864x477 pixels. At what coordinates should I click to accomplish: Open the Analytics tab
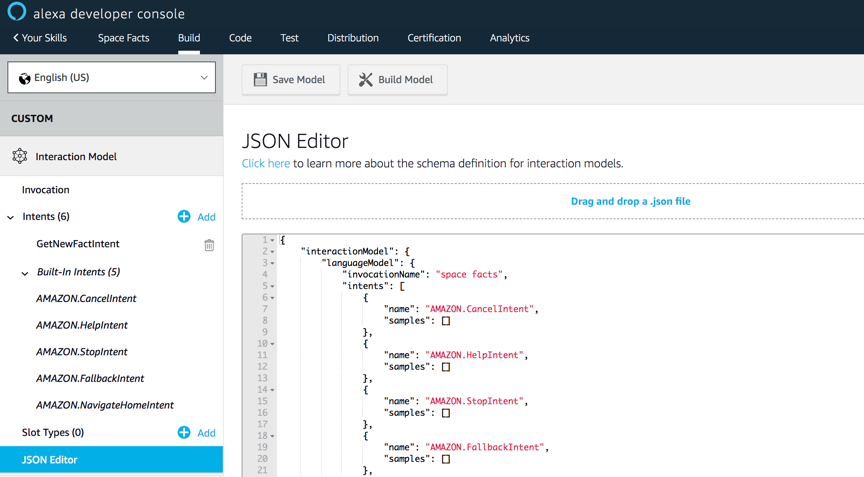click(x=509, y=38)
